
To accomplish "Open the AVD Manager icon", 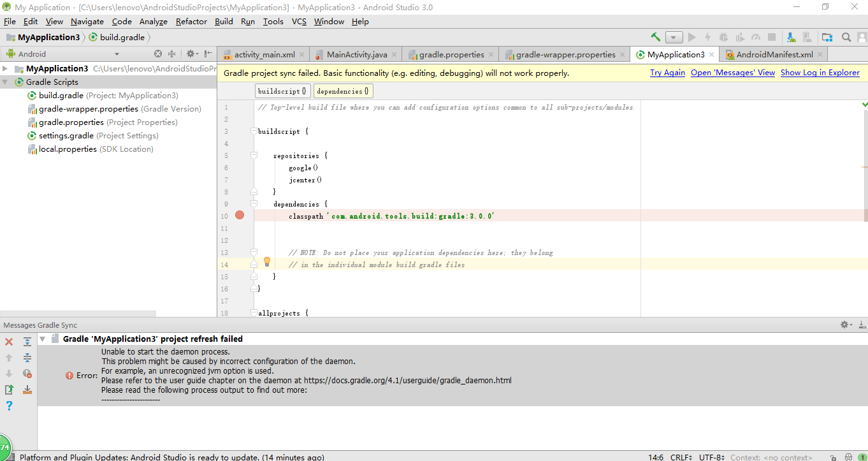I will pos(807,38).
